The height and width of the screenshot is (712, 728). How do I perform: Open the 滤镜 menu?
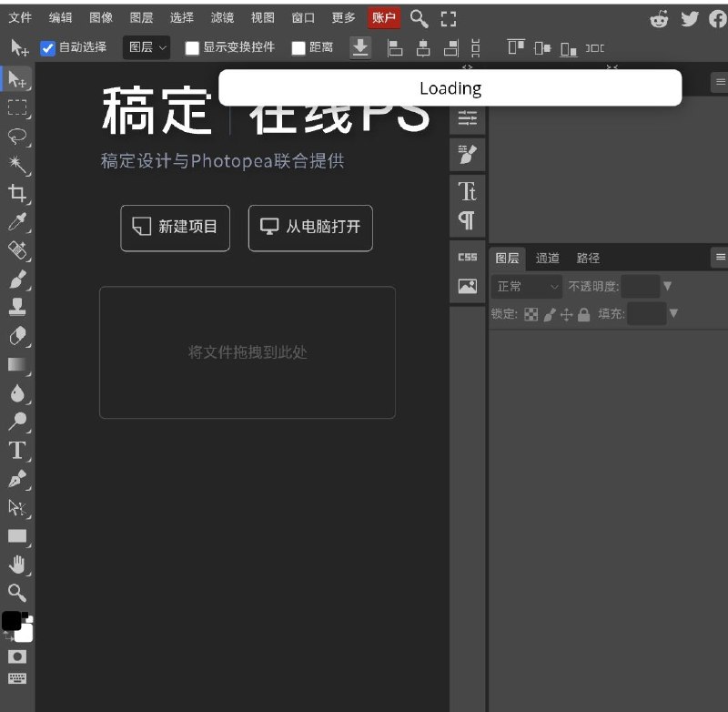[222, 17]
